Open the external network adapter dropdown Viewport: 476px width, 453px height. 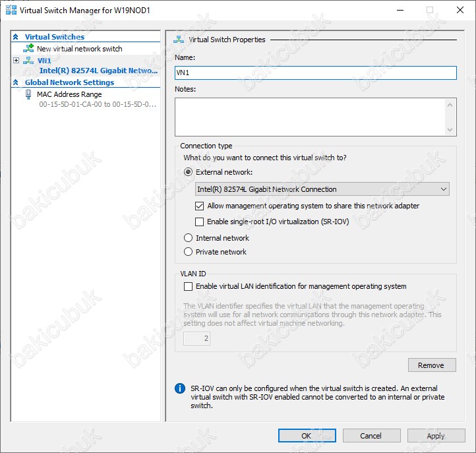point(322,189)
